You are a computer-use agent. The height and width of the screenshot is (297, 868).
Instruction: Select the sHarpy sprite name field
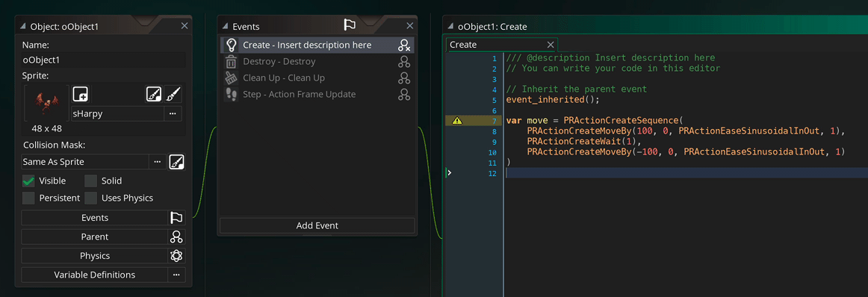117,114
